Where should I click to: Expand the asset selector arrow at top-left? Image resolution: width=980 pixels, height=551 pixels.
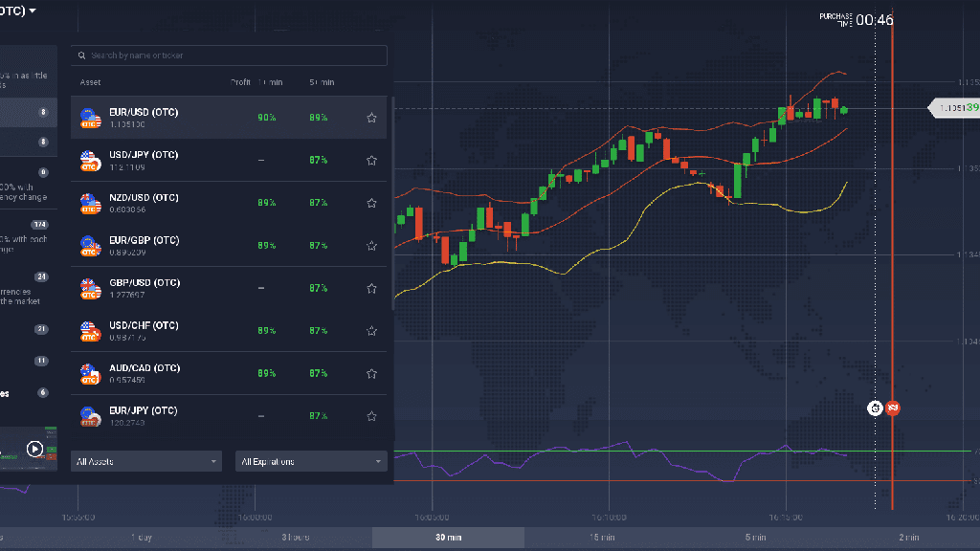33,11
